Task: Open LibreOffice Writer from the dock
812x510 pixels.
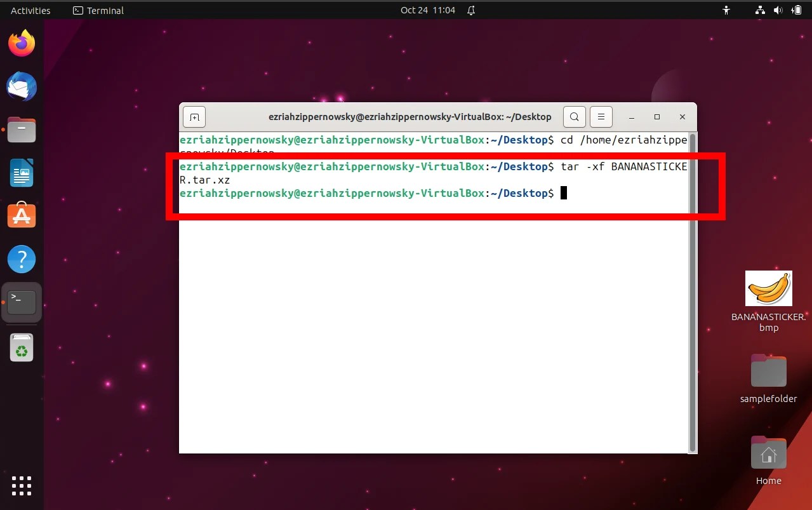Action: [x=21, y=172]
